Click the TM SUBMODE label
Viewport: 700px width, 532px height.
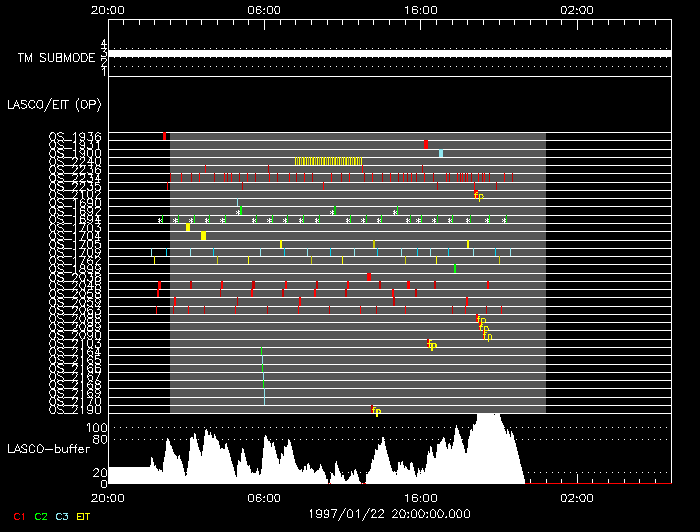56,58
